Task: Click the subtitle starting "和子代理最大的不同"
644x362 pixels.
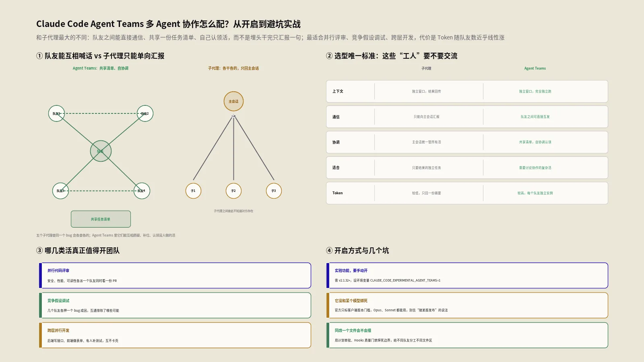Action: click(x=270, y=37)
